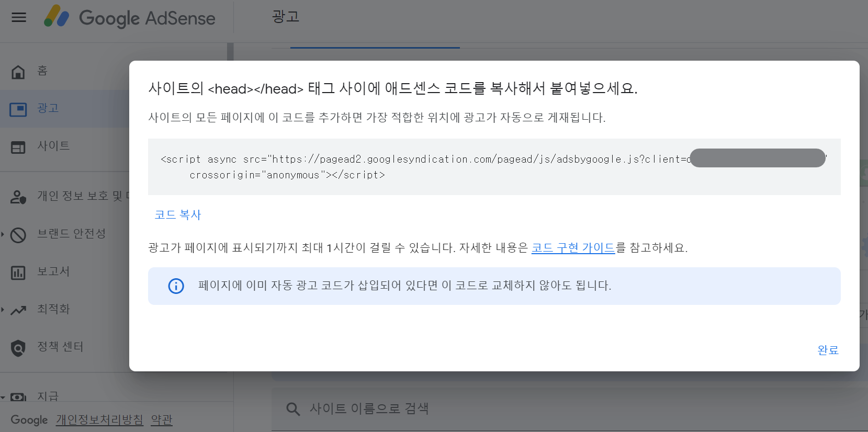Select the 사이트 sites icon in sidebar
The height and width of the screenshot is (432, 868).
click(18, 147)
